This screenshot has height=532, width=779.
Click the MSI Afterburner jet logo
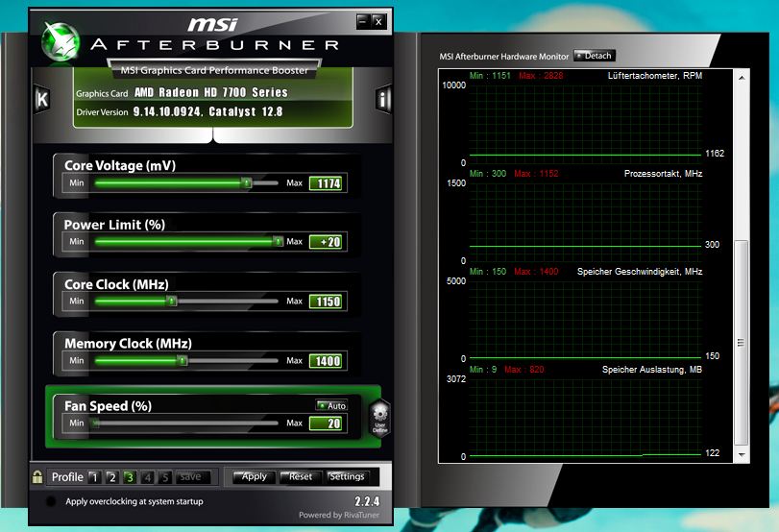61,42
